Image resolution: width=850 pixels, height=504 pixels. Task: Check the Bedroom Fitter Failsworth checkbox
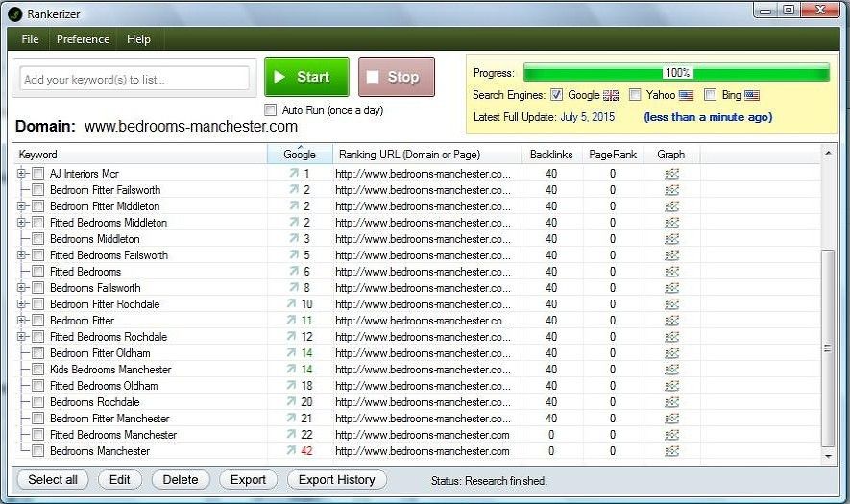click(x=38, y=190)
